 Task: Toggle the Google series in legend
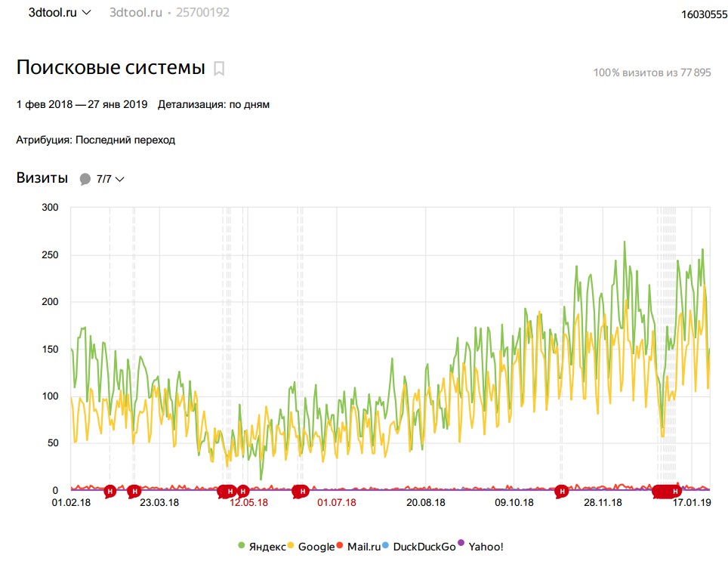pyautogui.click(x=311, y=546)
